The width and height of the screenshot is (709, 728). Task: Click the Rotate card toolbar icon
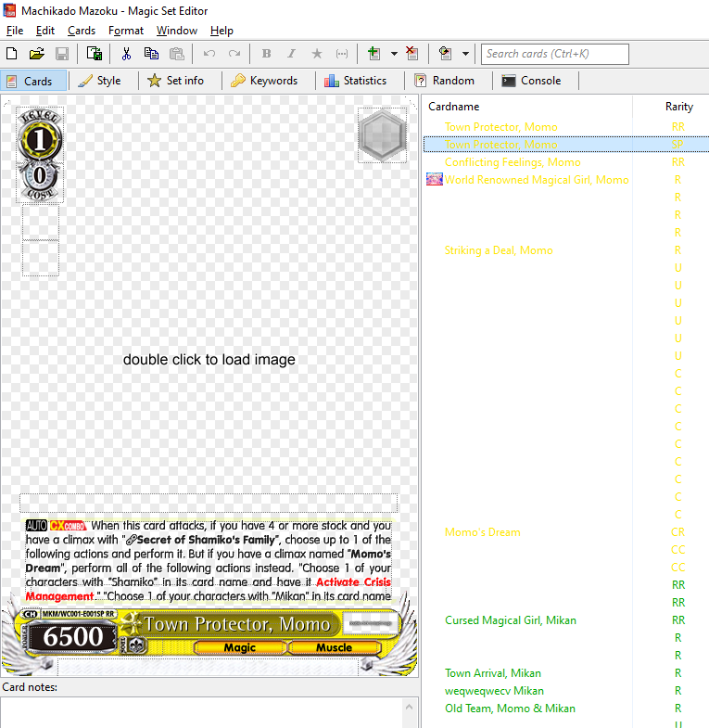point(446,54)
